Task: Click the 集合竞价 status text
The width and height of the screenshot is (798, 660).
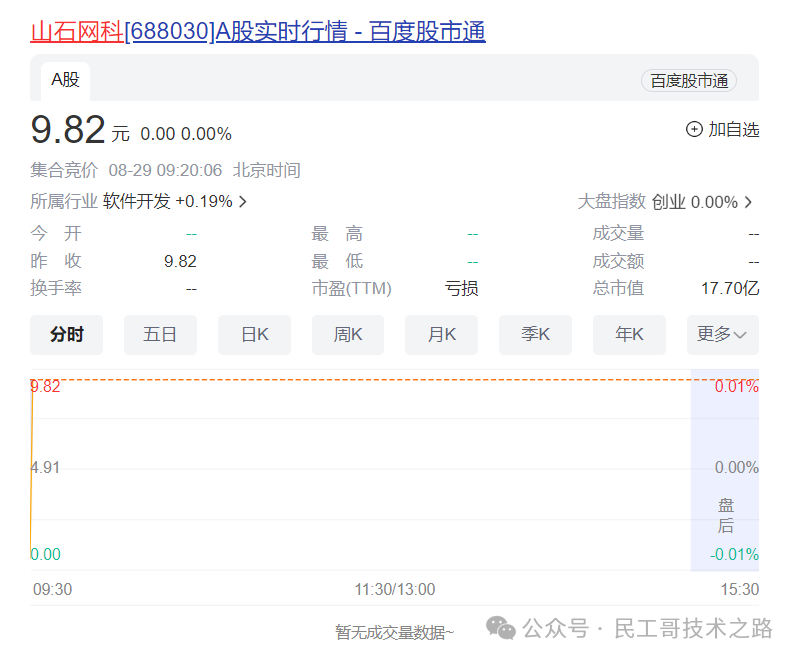Action: pos(64,170)
